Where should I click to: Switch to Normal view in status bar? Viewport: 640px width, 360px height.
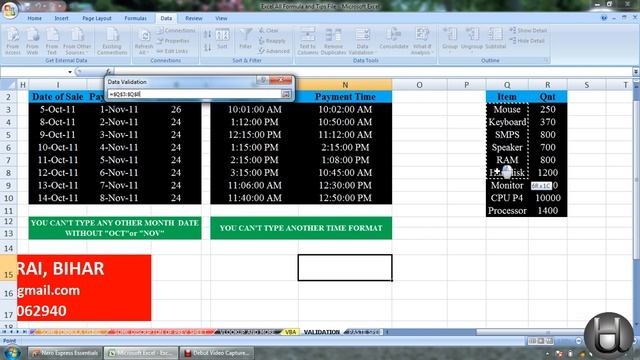[532, 341]
